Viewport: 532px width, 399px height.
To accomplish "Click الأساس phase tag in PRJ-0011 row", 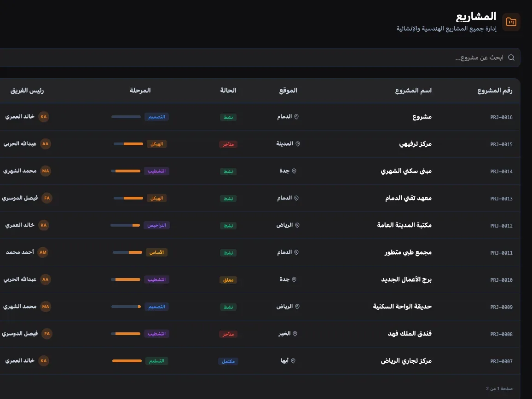I will pos(156,252).
